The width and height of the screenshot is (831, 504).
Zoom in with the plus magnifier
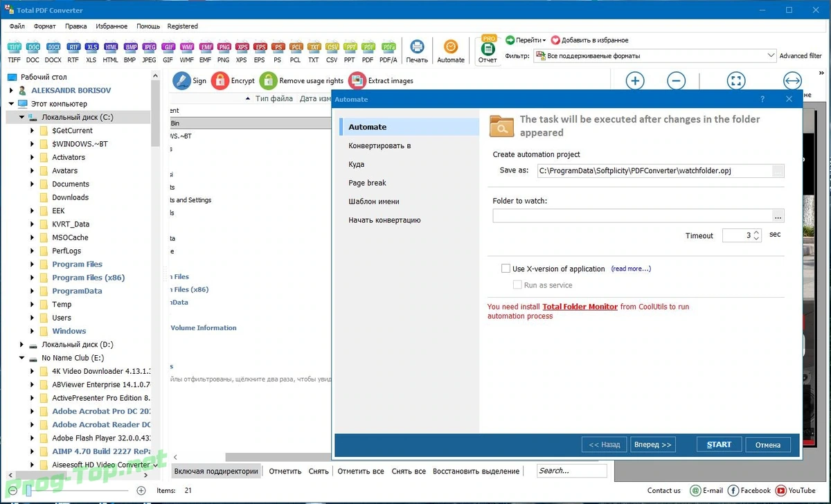pos(635,81)
